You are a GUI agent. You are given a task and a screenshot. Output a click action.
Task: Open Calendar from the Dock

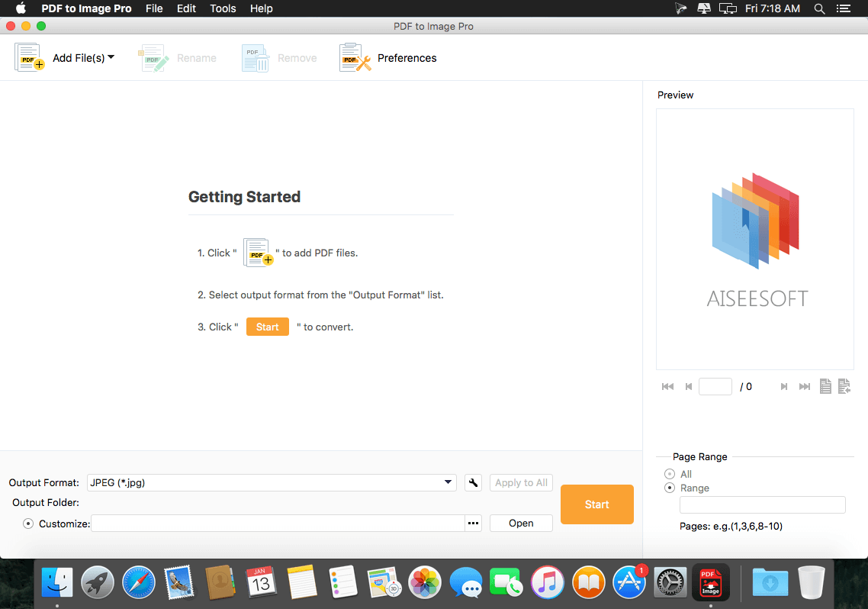(261, 582)
